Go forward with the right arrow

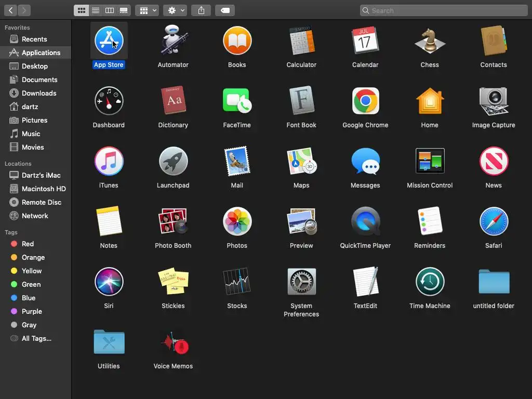(24, 10)
